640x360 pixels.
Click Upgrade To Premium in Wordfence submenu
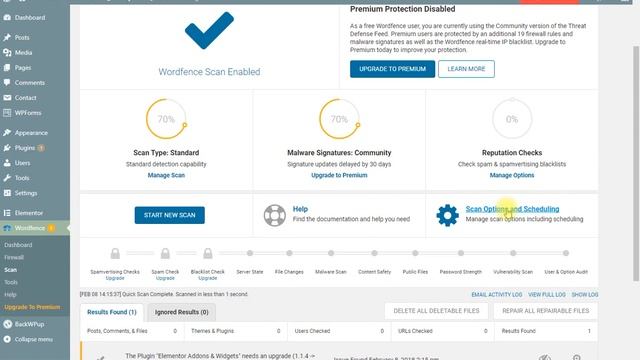[x=32, y=307]
